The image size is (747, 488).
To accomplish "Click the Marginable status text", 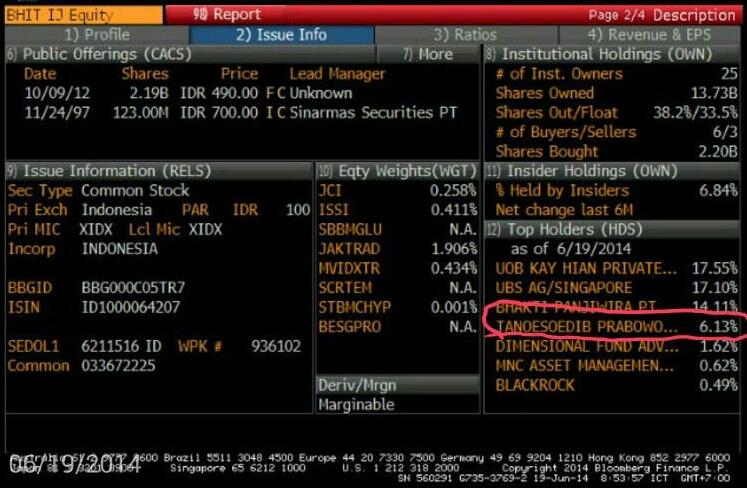I will (356, 405).
